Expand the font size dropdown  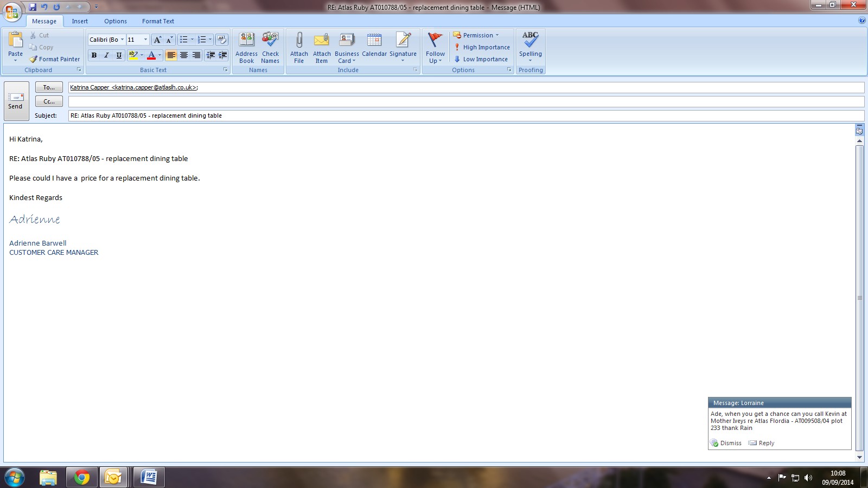[145, 40]
